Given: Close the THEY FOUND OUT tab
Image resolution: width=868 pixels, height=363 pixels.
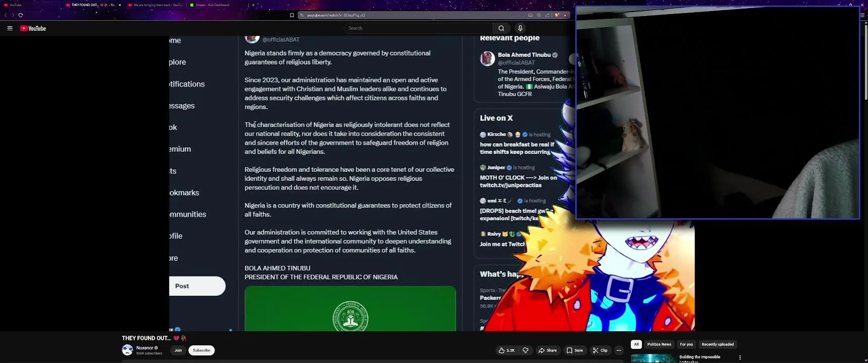Looking at the screenshot, I should (120, 5).
